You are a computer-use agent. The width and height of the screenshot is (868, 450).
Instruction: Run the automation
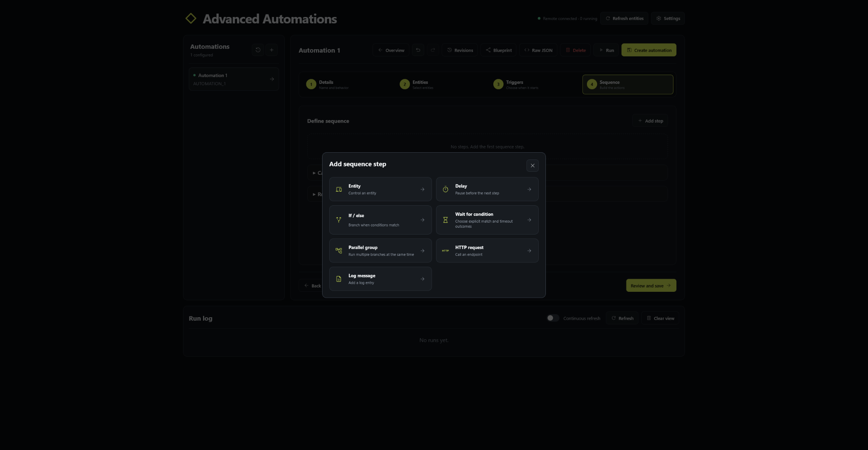point(606,50)
